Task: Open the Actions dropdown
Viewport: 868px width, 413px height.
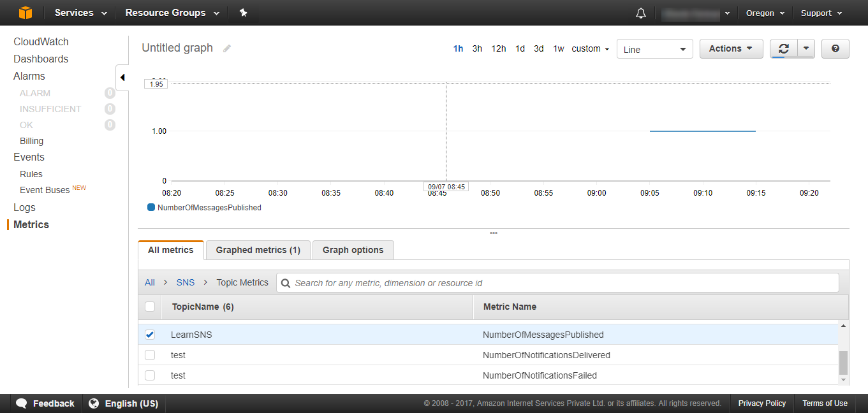Action: point(732,48)
